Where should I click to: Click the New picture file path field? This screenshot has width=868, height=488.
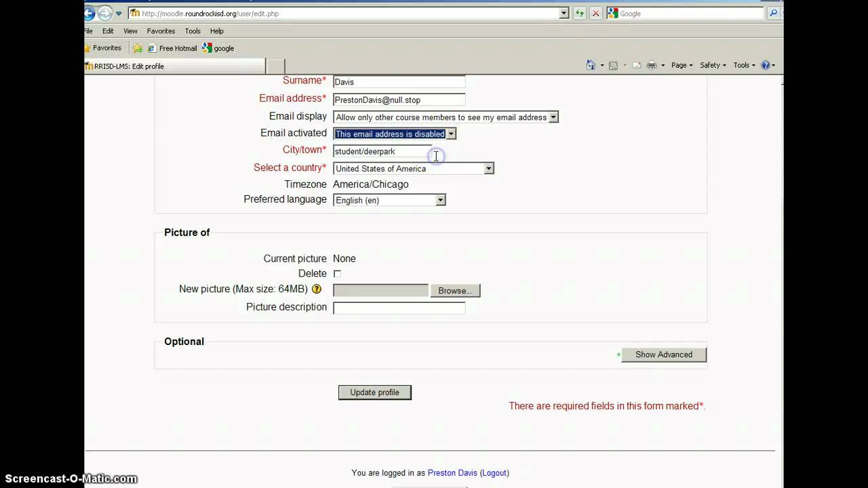click(x=380, y=291)
